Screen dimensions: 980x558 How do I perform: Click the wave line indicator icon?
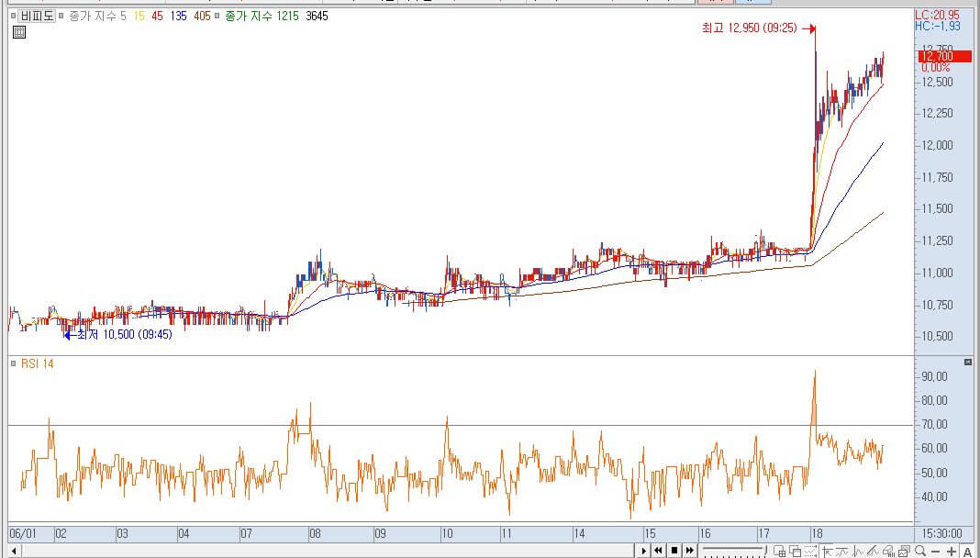pos(841,551)
